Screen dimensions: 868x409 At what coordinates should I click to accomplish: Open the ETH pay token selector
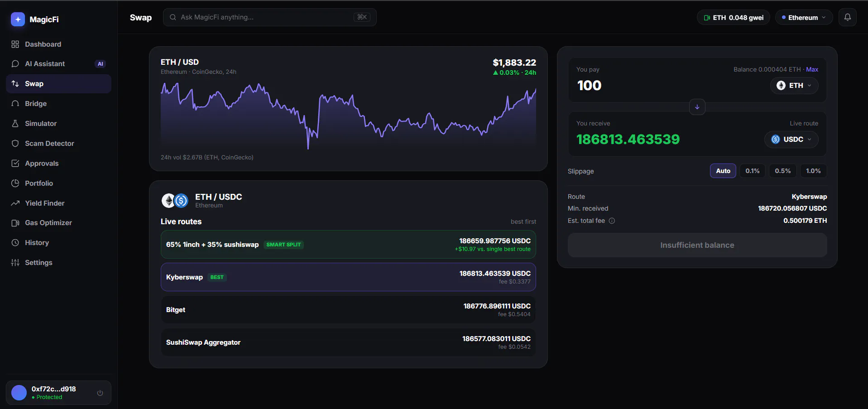tap(794, 86)
